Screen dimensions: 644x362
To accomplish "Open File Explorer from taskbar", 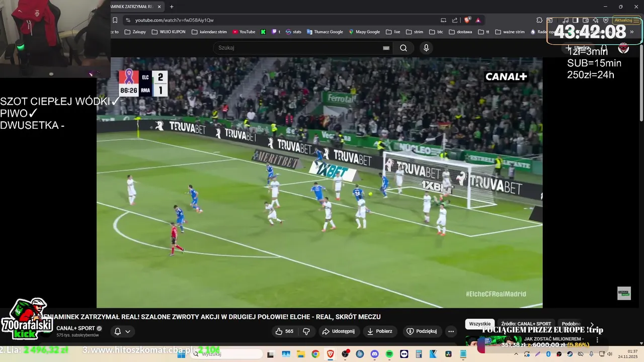I will (300, 354).
